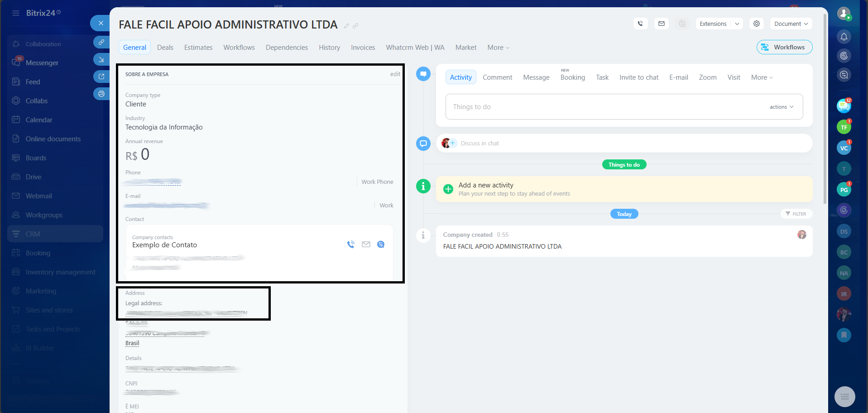This screenshot has width=868, height=413.
Task: Open the settings gear icon in header
Action: pyautogui.click(x=756, y=24)
